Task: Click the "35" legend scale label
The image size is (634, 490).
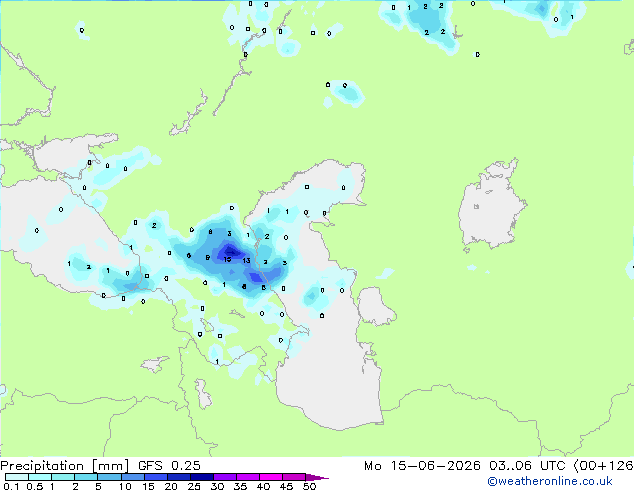Action: coord(240,486)
